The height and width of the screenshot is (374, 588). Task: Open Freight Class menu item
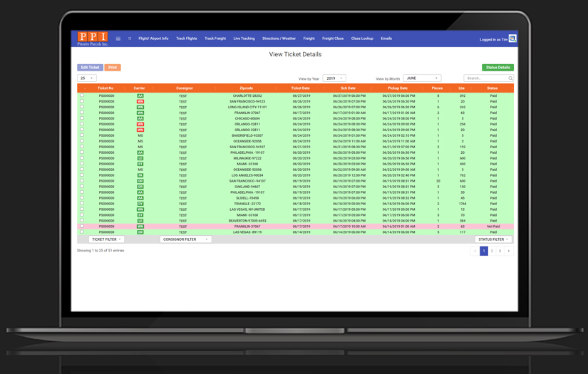333,38
